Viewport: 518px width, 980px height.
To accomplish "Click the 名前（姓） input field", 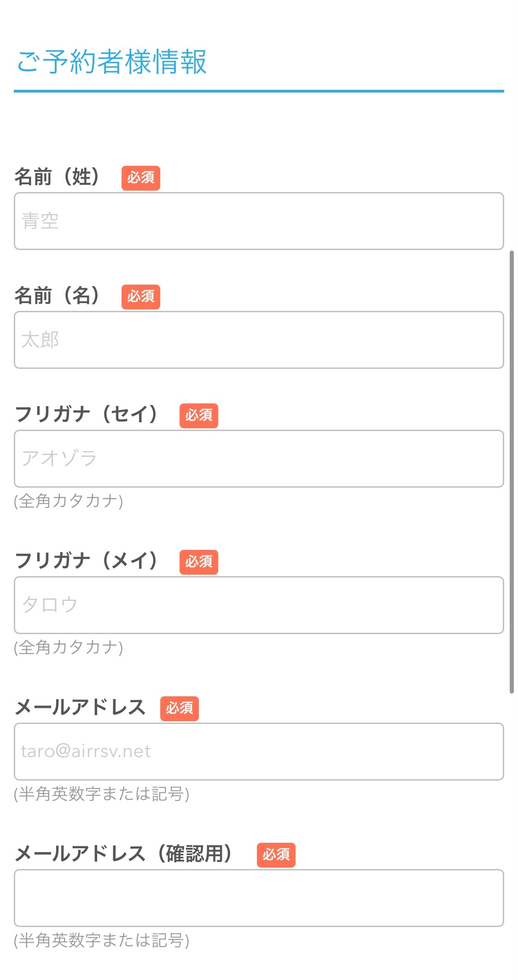I will [x=259, y=221].
